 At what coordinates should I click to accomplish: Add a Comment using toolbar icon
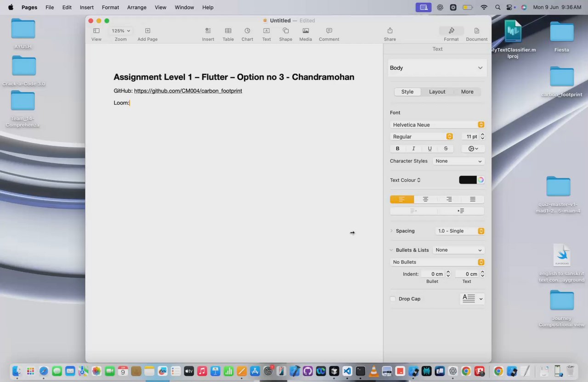click(x=329, y=31)
